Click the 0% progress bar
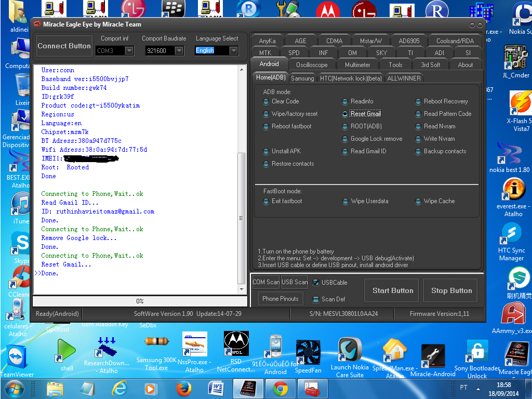 [140, 301]
